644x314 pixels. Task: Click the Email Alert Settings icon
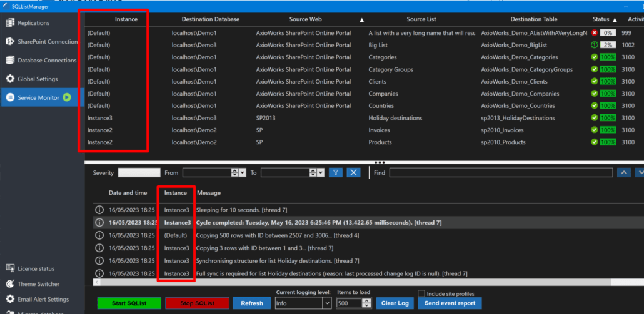click(10, 299)
